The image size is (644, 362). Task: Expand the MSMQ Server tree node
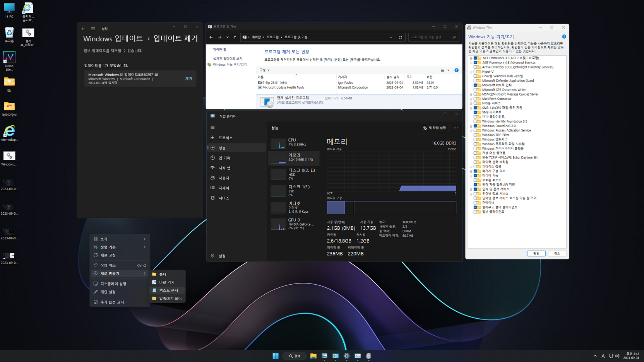coord(471,94)
